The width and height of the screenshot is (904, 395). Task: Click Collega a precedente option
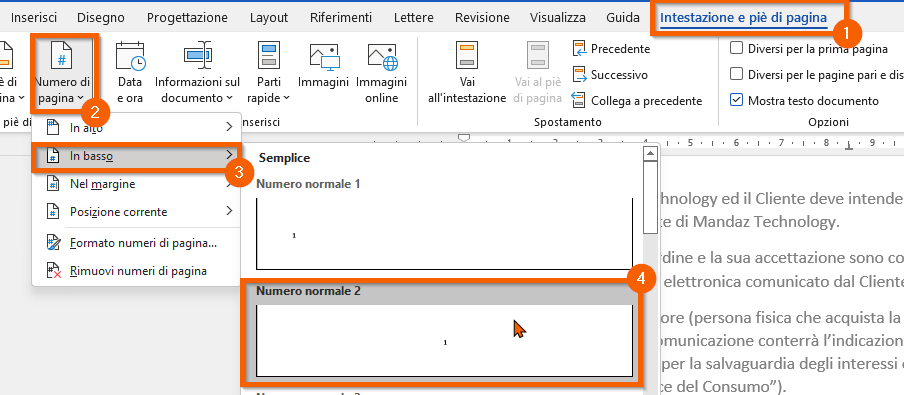637,101
